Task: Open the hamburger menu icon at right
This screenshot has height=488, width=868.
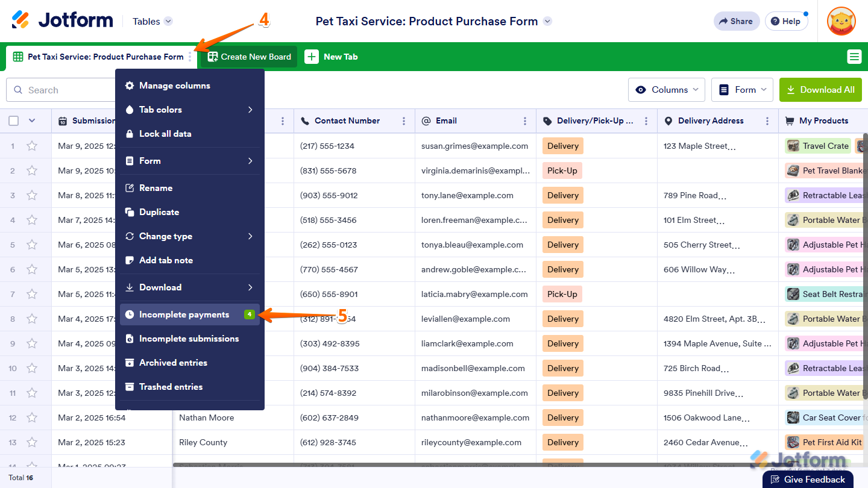Action: pos(854,57)
